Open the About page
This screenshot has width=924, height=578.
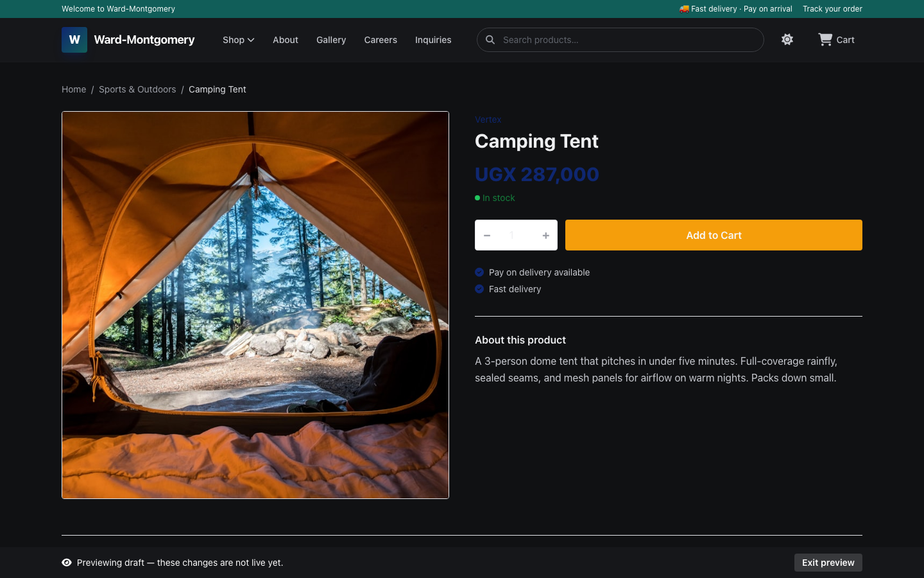pos(286,40)
